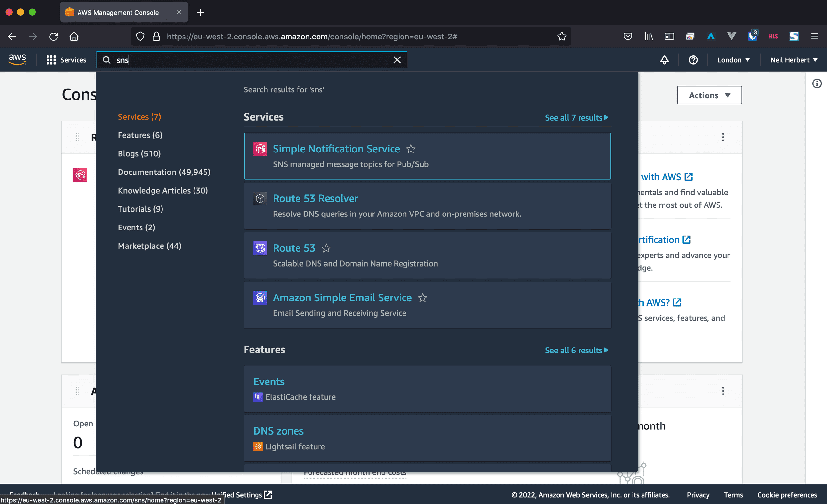Toggle the browser sidebar icon
This screenshot has height=504, width=827.
[x=669, y=36]
